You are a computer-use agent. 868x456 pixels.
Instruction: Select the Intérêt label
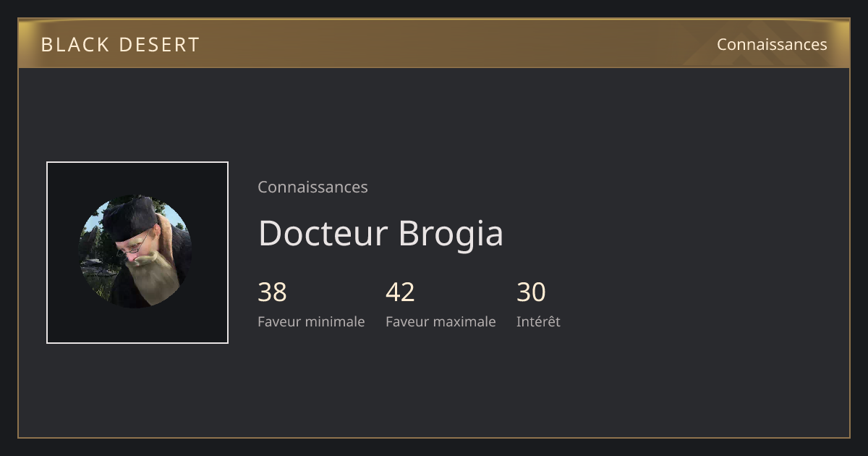[x=538, y=321]
